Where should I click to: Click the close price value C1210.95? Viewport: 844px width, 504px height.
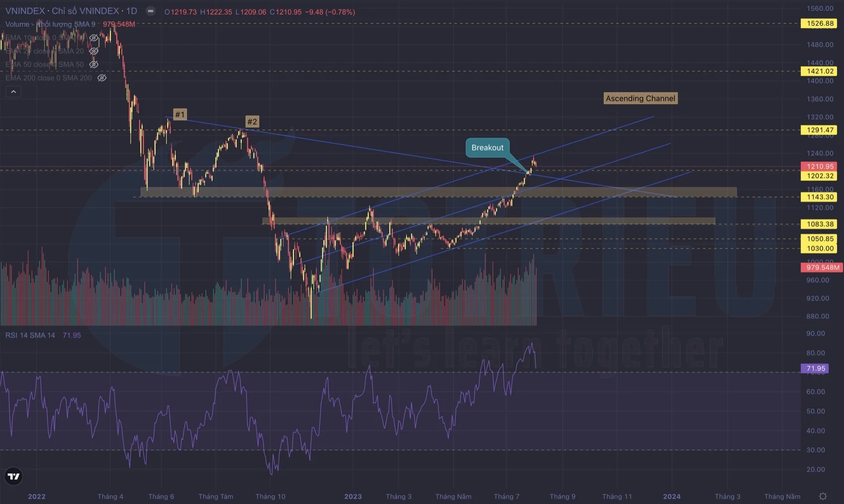point(285,12)
